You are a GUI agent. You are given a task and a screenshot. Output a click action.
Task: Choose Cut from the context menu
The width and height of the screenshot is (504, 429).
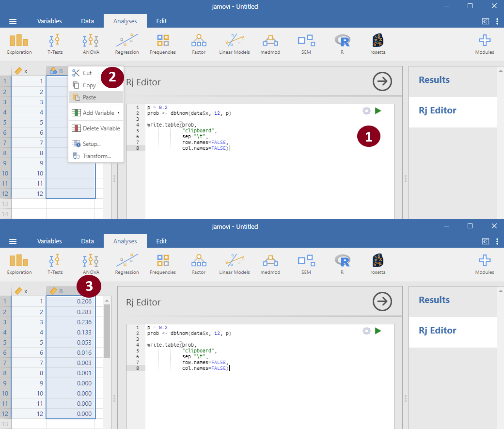(96, 73)
